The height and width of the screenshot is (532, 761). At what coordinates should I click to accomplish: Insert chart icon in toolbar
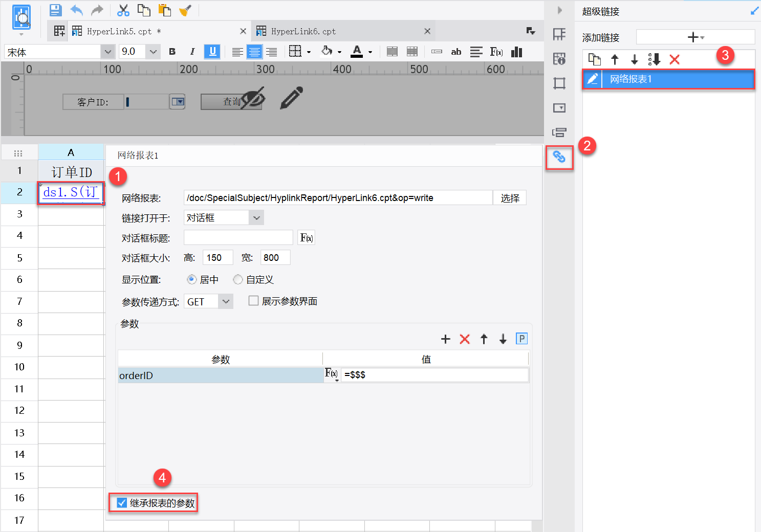pyautogui.click(x=517, y=52)
